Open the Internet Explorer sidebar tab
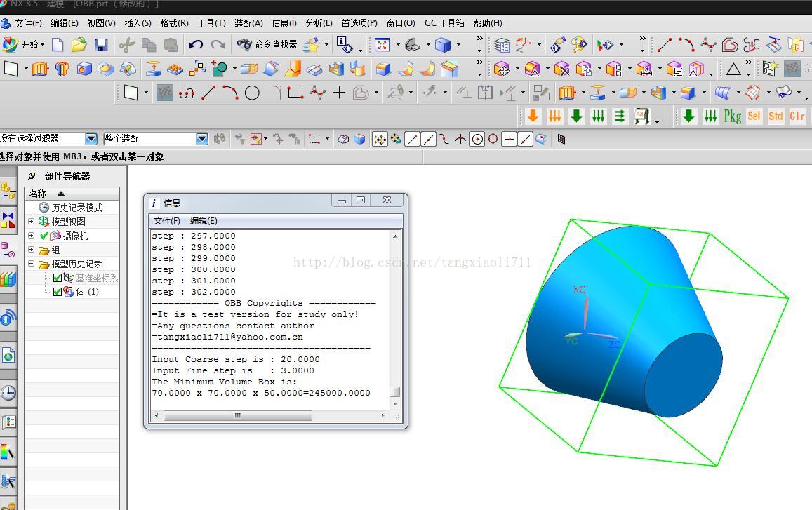The height and width of the screenshot is (510, 812). [8, 355]
